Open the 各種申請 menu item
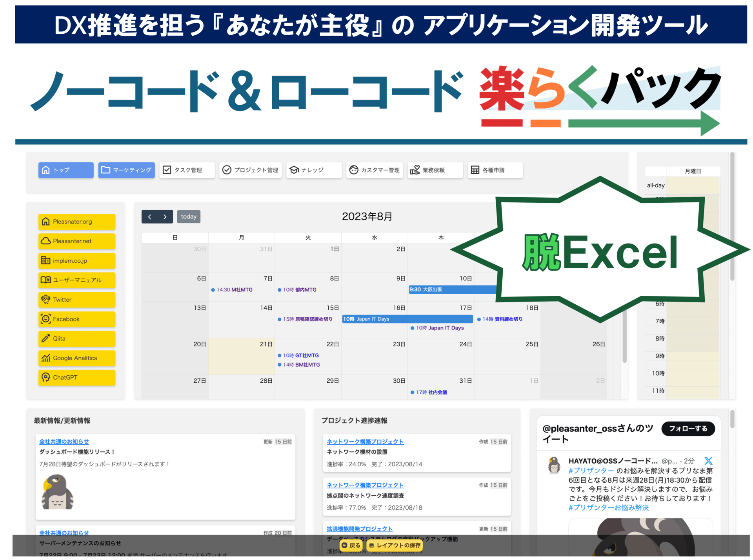 click(495, 170)
